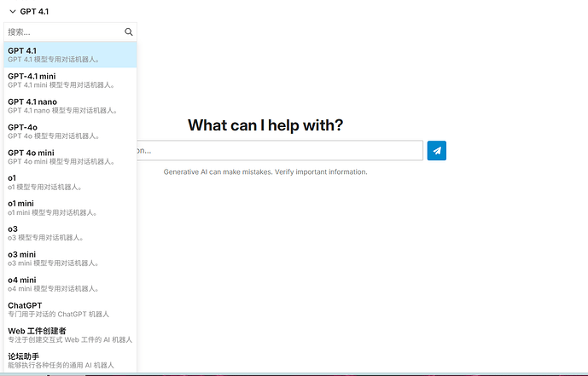This screenshot has height=376, width=588.
Task: Pick GPT 4.1 nano model
Action: 70,106
